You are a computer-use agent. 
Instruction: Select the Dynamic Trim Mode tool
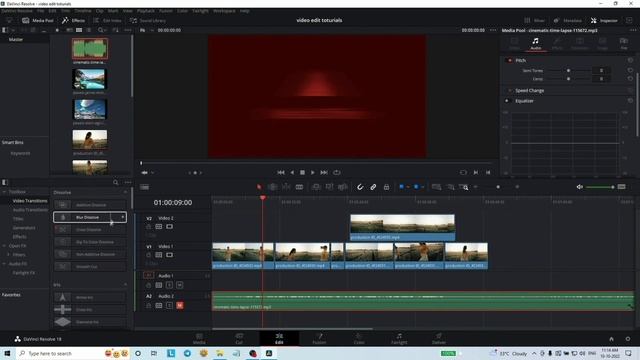[x=286, y=187]
